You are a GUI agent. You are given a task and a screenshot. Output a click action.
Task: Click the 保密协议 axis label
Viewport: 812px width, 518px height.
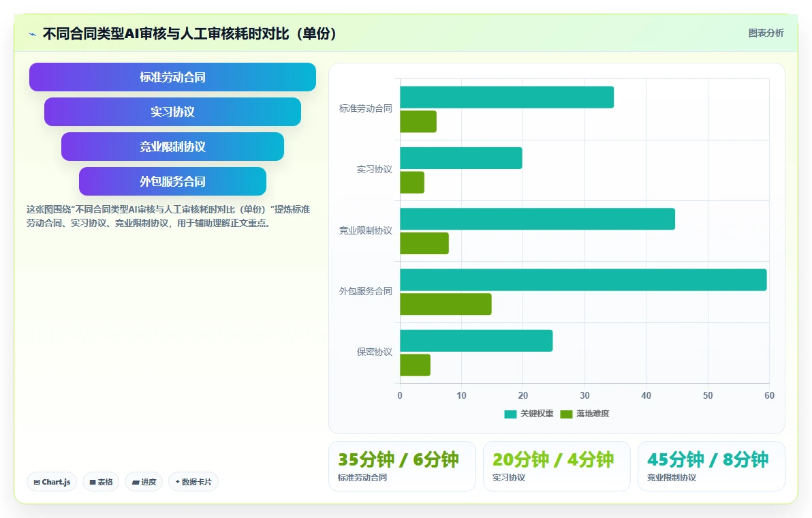tap(375, 352)
